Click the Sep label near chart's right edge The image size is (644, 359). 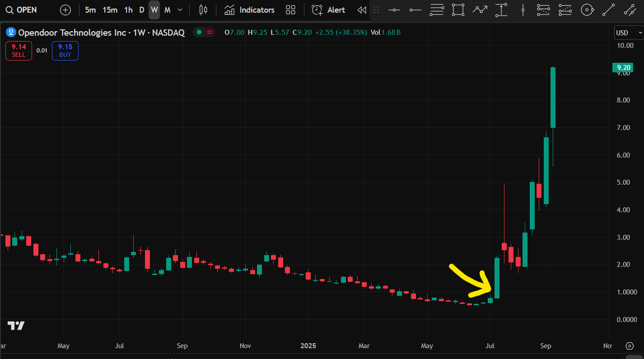click(x=546, y=346)
